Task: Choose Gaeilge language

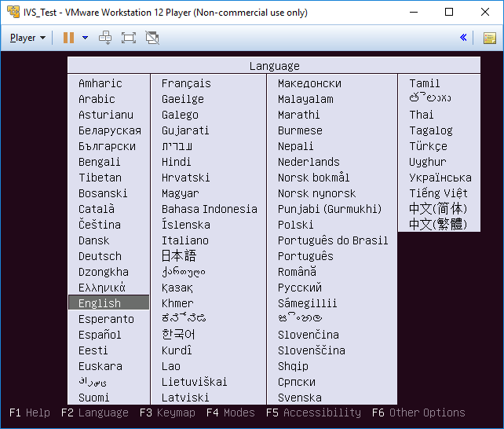Action: point(183,99)
